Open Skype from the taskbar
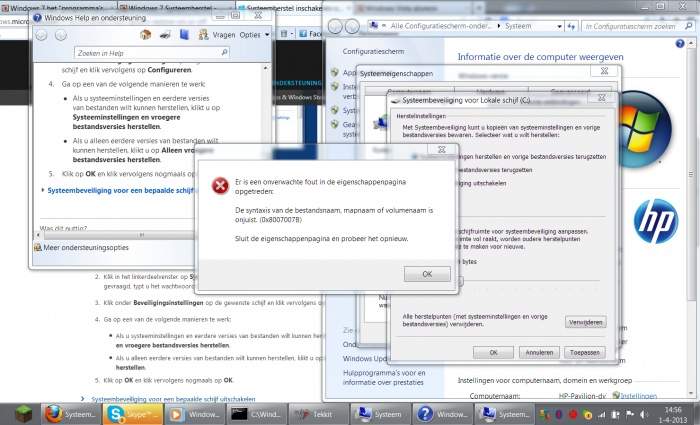 click(133, 414)
